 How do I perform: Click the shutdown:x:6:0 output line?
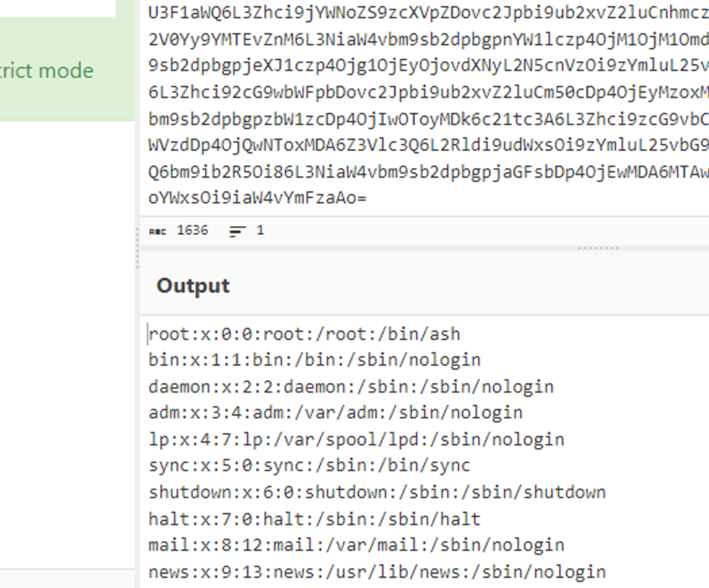pos(377,492)
